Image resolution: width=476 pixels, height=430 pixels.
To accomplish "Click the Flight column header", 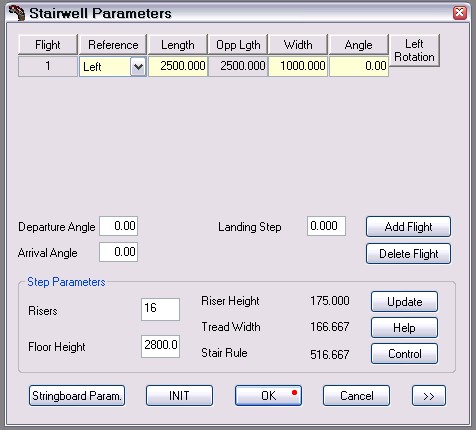I will [48, 44].
